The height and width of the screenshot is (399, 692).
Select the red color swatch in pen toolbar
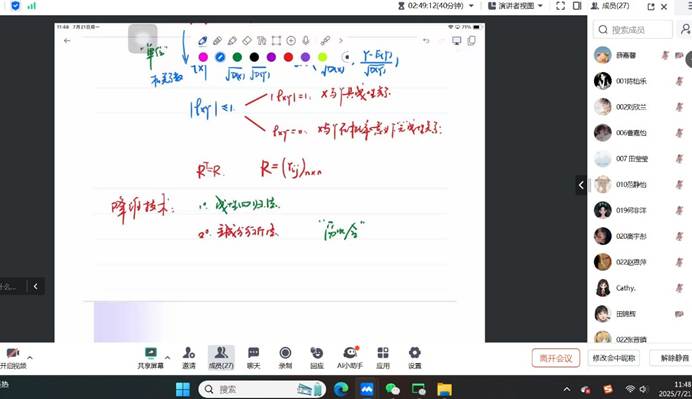coord(288,57)
